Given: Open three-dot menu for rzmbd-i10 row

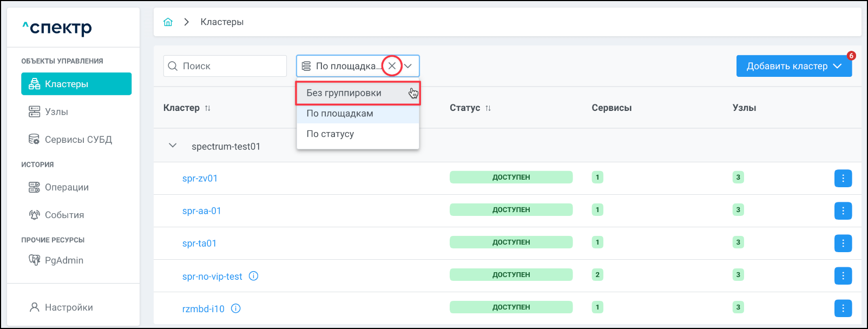Looking at the screenshot, I should click(x=843, y=308).
